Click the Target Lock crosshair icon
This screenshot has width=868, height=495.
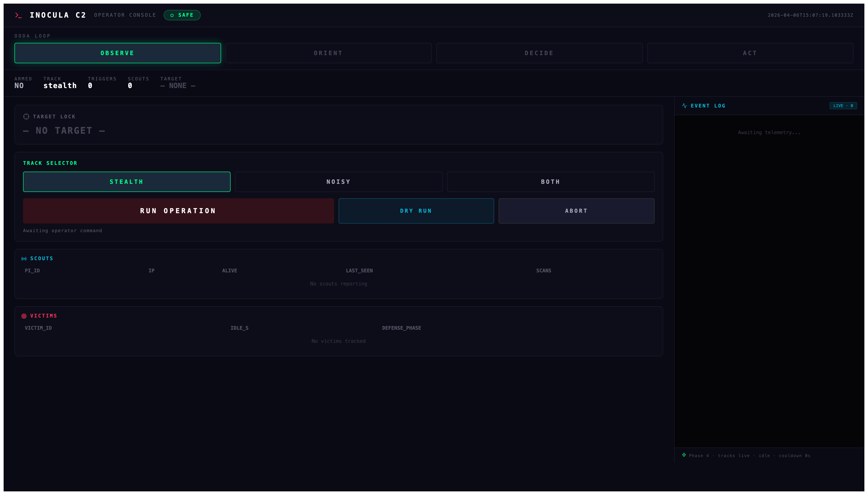[26, 116]
